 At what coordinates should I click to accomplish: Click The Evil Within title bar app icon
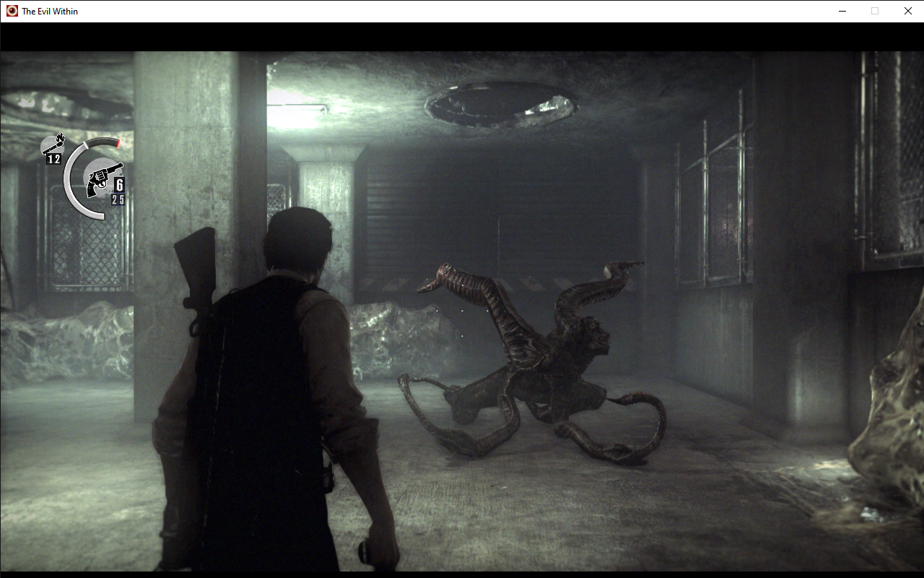point(12,11)
